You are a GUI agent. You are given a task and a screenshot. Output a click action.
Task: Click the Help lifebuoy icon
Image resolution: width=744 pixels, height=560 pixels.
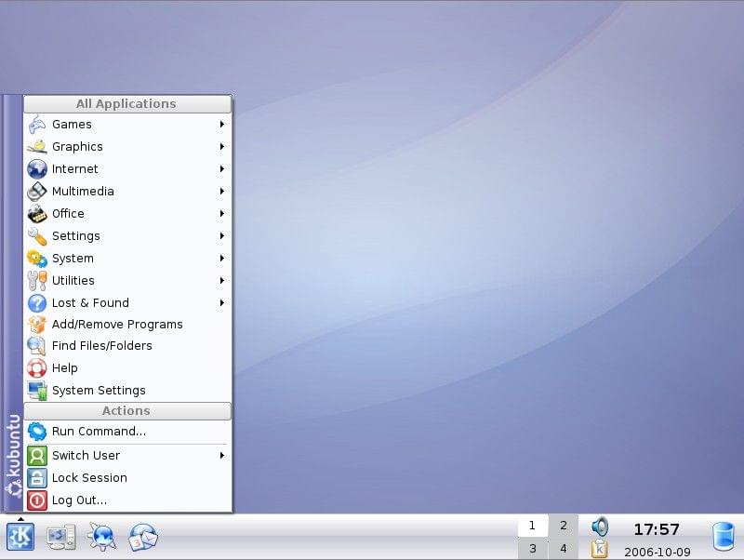pyautogui.click(x=37, y=367)
